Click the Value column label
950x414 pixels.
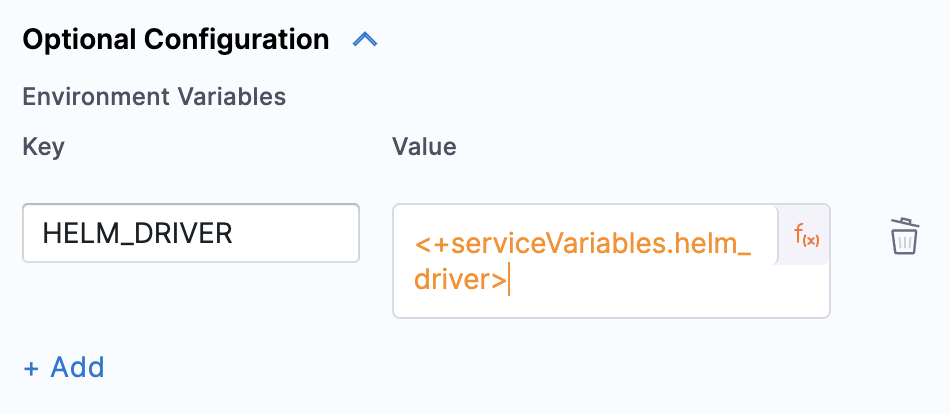coord(424,147)
